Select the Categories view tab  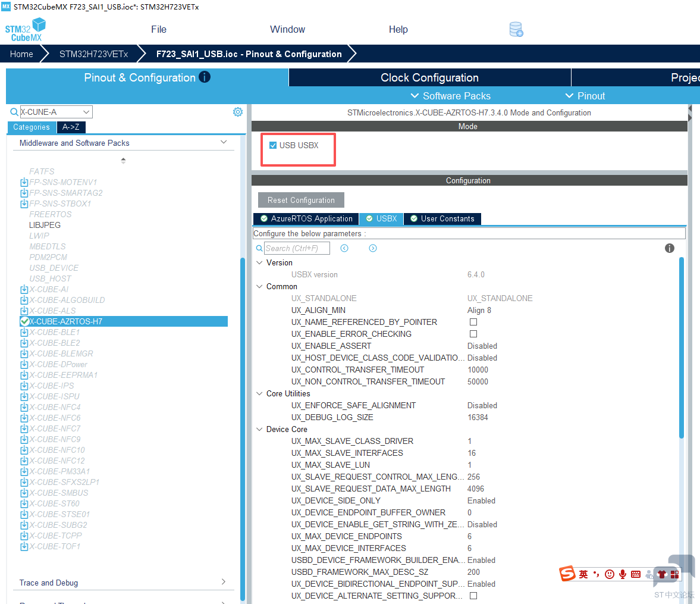pyautogui.click(x=32, y=127)
